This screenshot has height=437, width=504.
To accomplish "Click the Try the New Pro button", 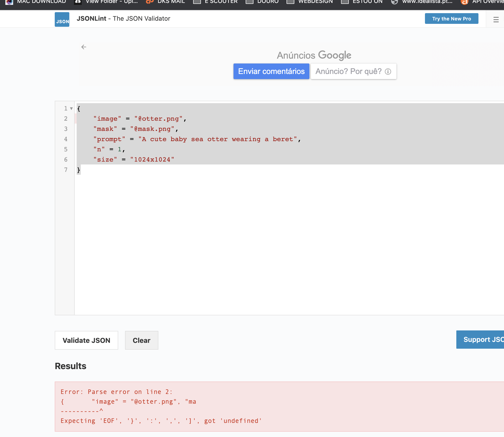I will 451,18.
